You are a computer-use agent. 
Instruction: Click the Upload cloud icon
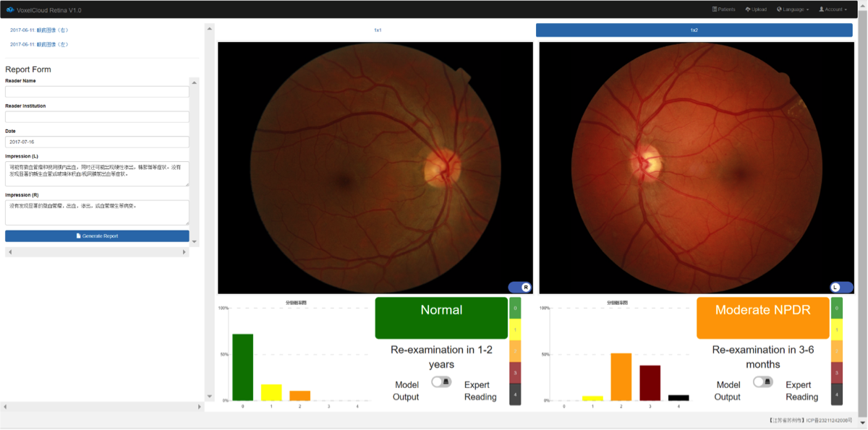(x=748, y=9)
